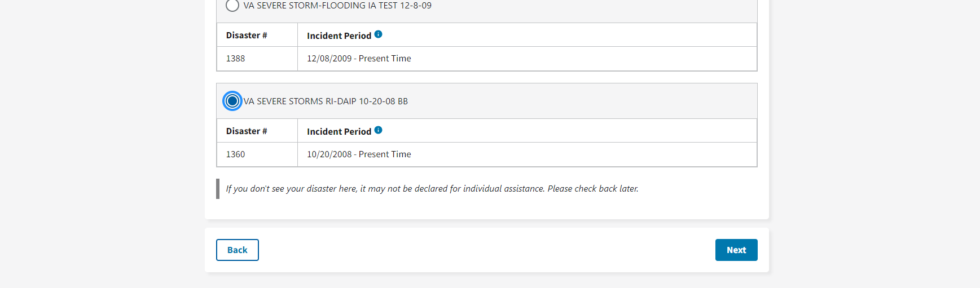Click info icon in disaster 1388 table
This screenshot has width=980, height=288.
point(378,34)
